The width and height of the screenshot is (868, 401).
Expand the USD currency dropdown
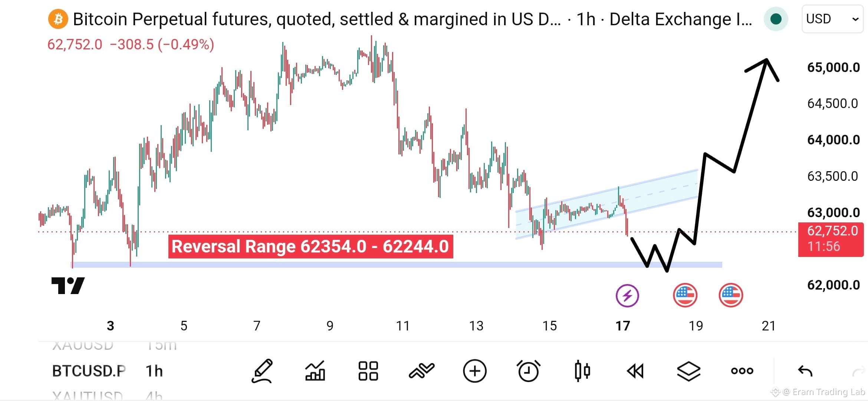tap(832, 19)
